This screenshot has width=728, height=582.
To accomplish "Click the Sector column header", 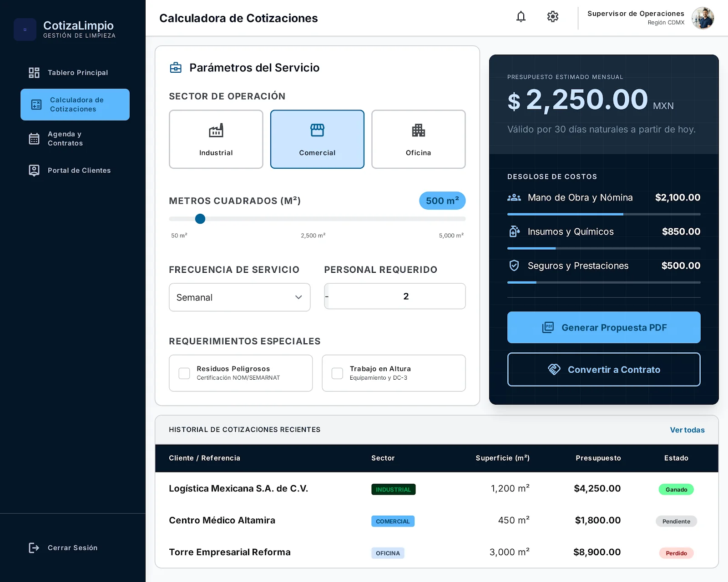I will [x=383, y=458].
